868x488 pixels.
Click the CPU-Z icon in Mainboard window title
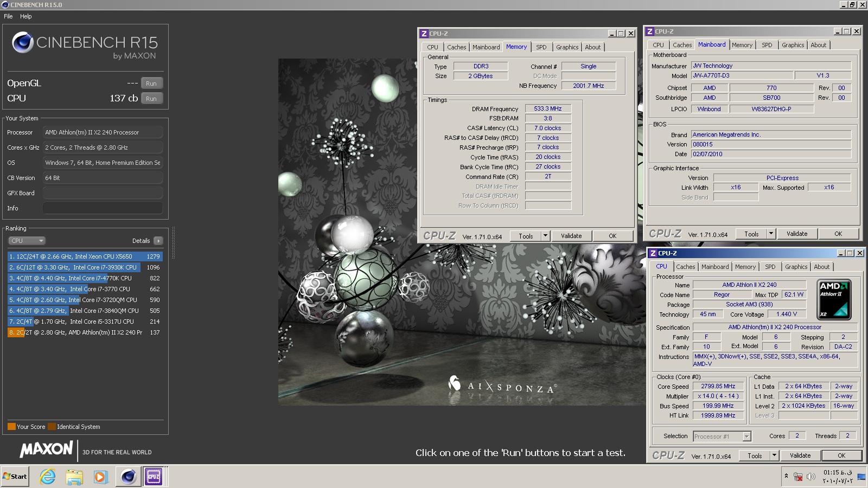click(x=650, y=31)
